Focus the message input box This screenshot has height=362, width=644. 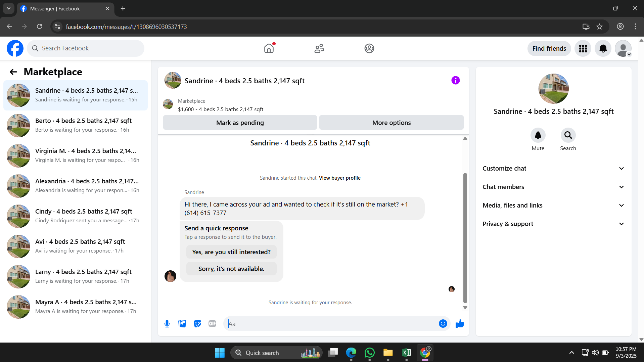[331, 324]
